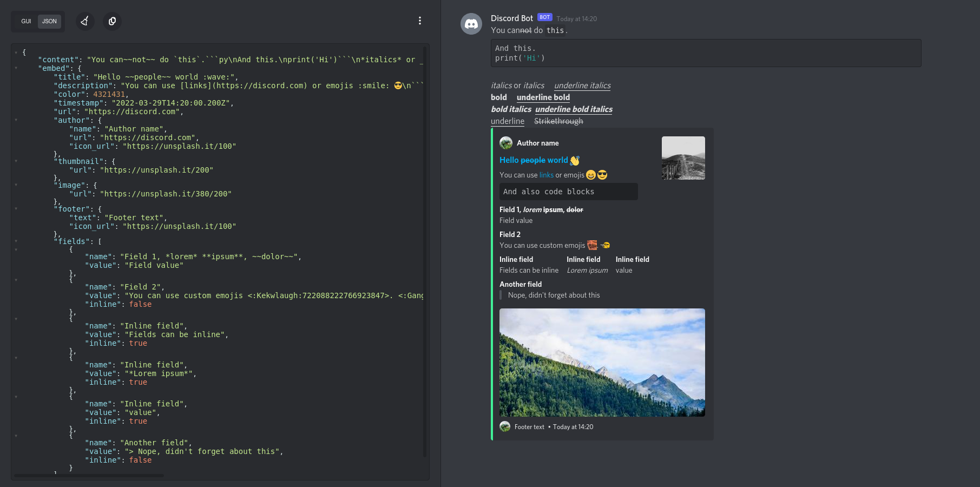Collapse the "fields" array
The width and height of the screenshot is (980, 487).
click(x=16, y=241)
